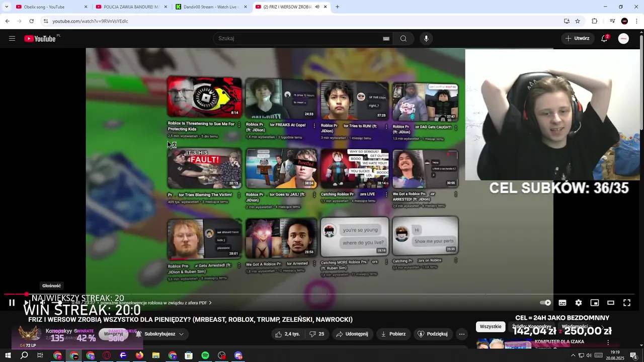Image resolution: width=644 pixels, height=362 pixels.
Task: Open the YouTube guide hamburger menu
Action: [12, 39]
